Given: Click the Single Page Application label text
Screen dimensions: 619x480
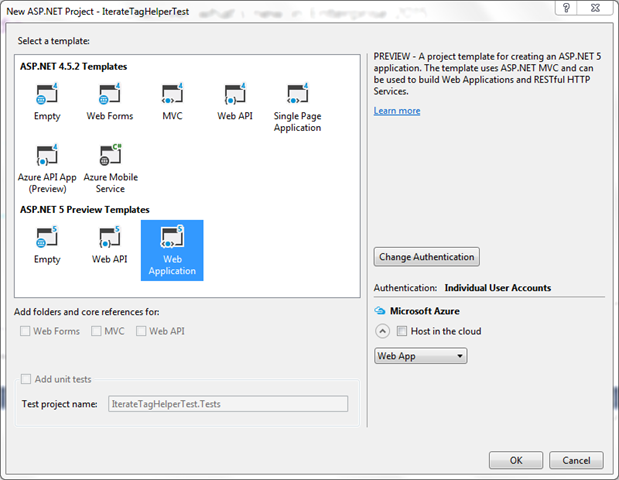Looking at the screenshot, I should point(297,122).
